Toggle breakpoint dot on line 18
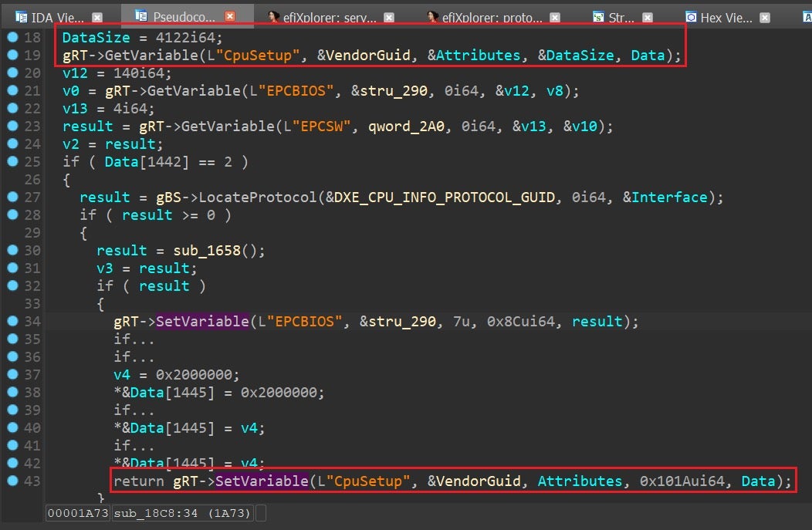 12,37
